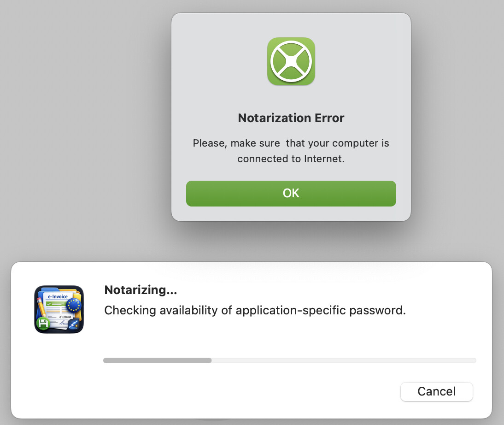Click the "e-Invoice" label on the app icon
504x425 pixels.
57,297
